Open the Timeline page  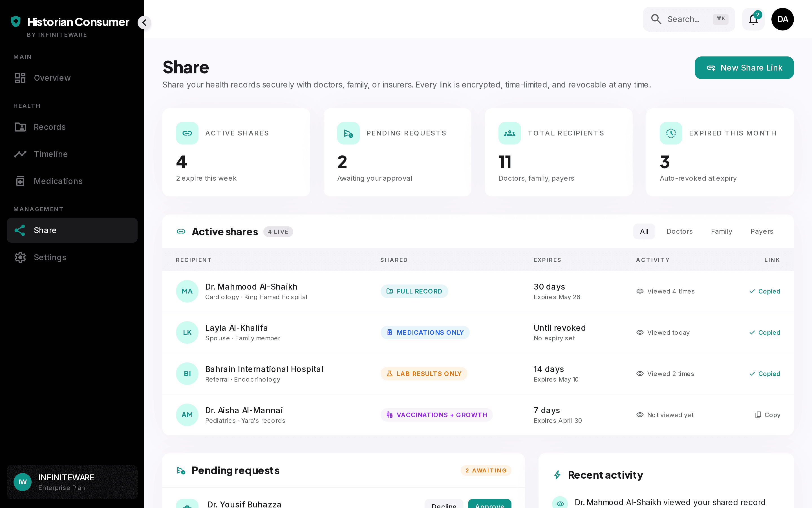click(72, 154)
